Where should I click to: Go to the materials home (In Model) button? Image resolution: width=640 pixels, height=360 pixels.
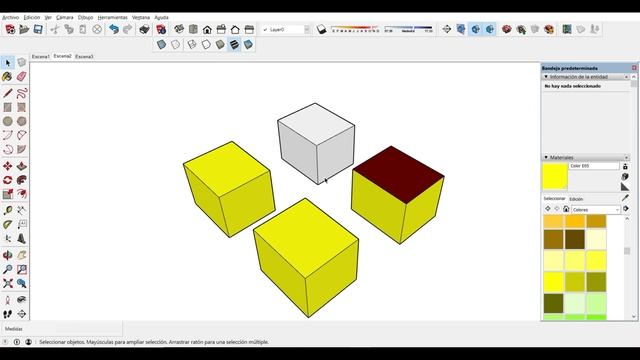tap(566, 209)
